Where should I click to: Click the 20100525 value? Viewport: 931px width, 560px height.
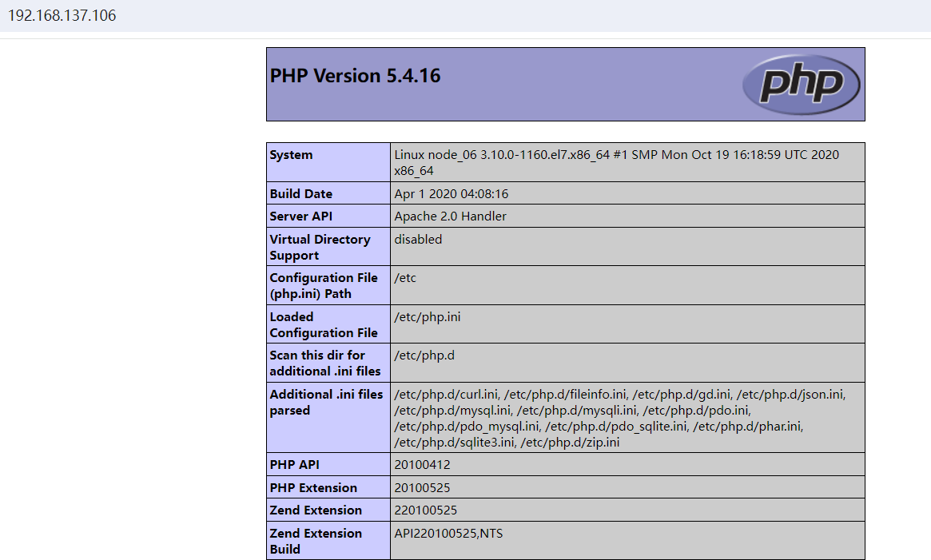[422, 487]
